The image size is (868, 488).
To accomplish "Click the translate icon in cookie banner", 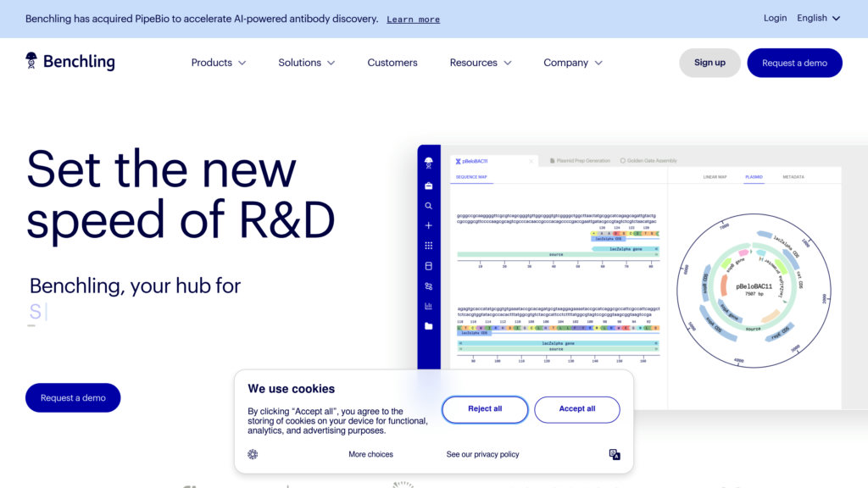I will tap(615, 454).
